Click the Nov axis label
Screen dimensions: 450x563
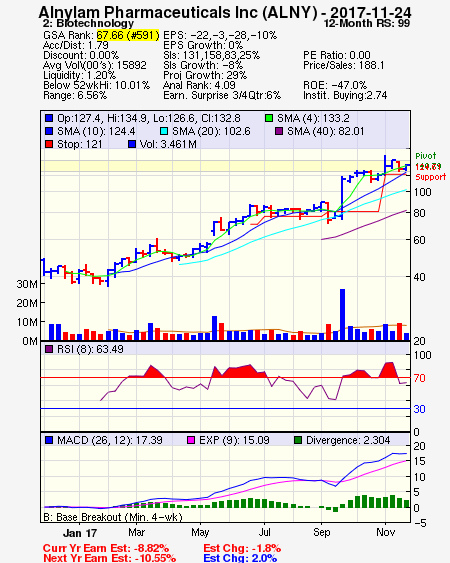(385, 532)
